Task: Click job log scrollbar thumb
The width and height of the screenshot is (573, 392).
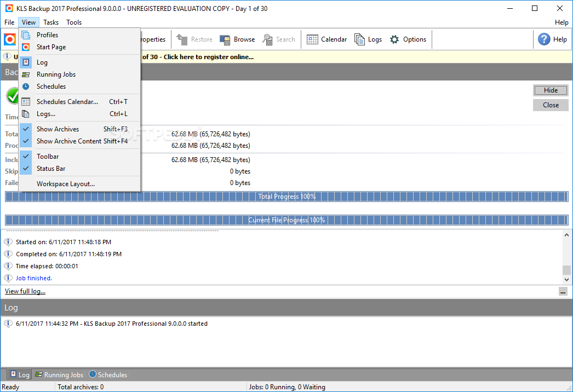Action: pyautogui.click(x=566, y=270)
